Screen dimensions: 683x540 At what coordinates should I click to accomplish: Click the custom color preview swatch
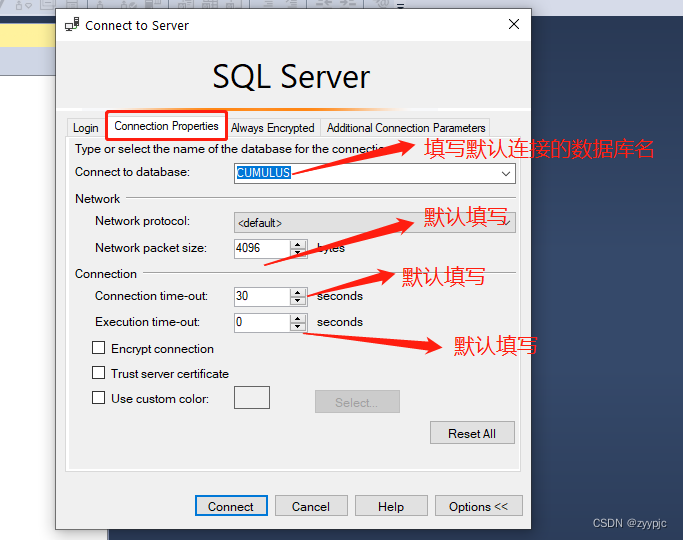tap(252, 397)
